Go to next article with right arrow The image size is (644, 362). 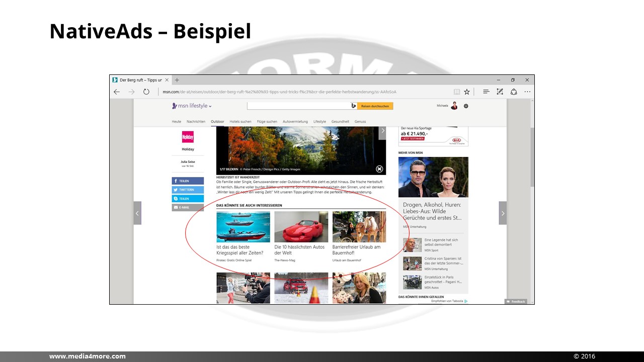502,213
